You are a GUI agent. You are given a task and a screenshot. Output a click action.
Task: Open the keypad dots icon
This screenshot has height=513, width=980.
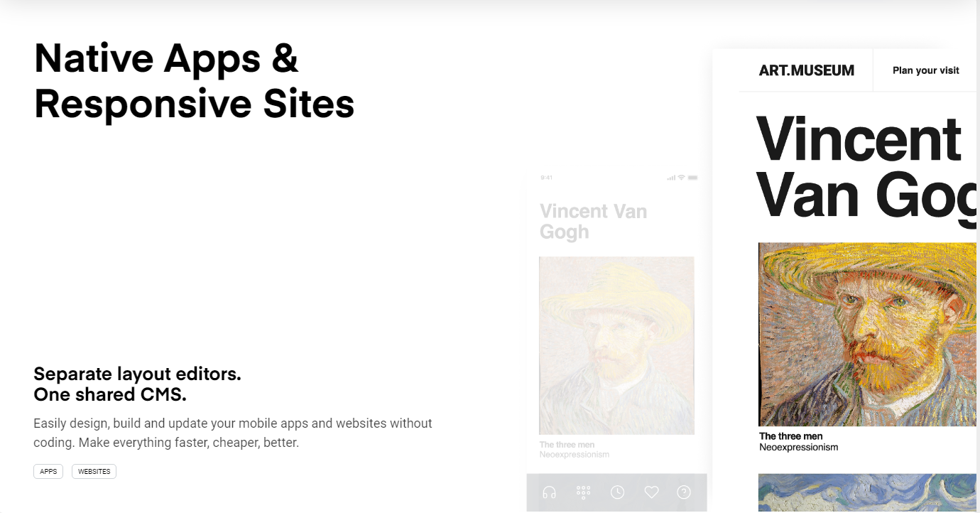click(584, 492)
